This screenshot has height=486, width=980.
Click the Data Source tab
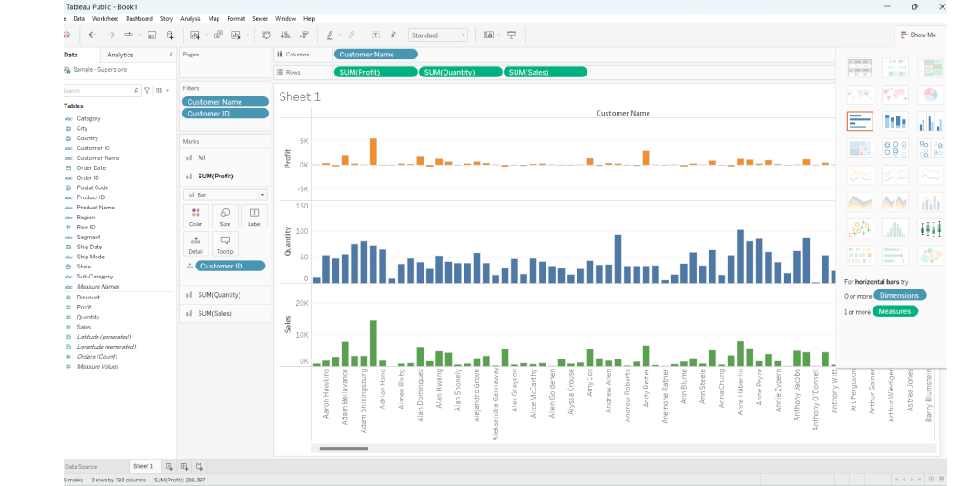(80, 466)
